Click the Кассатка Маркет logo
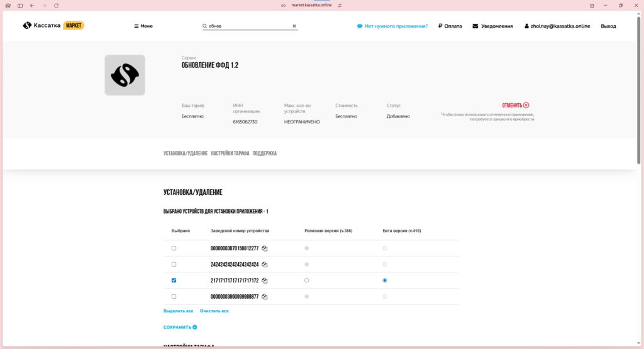The image size is (644, 349). pyautogui.click(x=53, y=25)
